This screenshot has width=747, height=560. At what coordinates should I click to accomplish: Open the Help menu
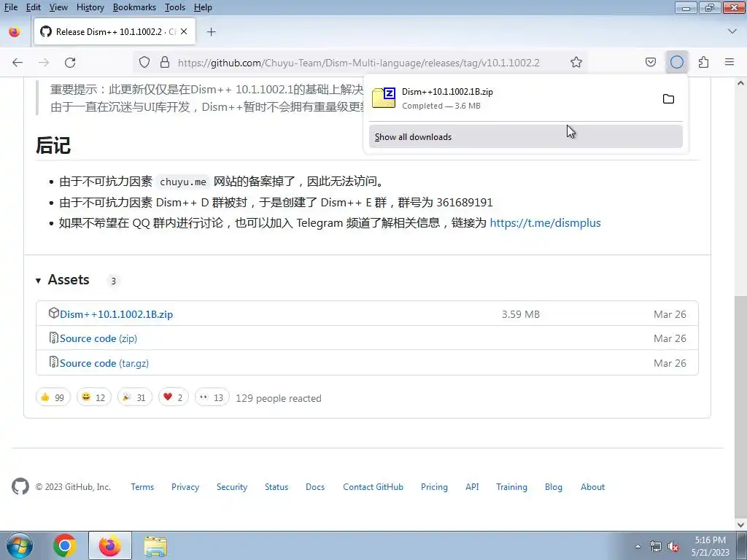[x=203, y=7]
